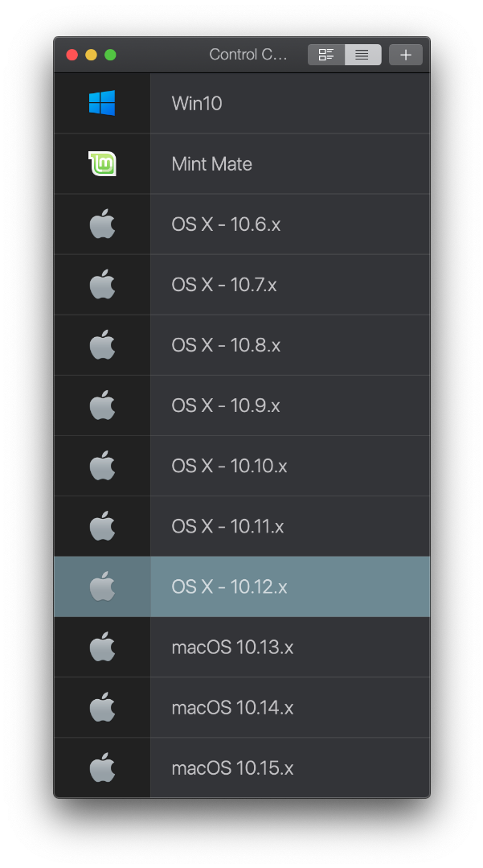Switch to compact list view mode
This screenshot has height=868, width=483.
(362, 55)
